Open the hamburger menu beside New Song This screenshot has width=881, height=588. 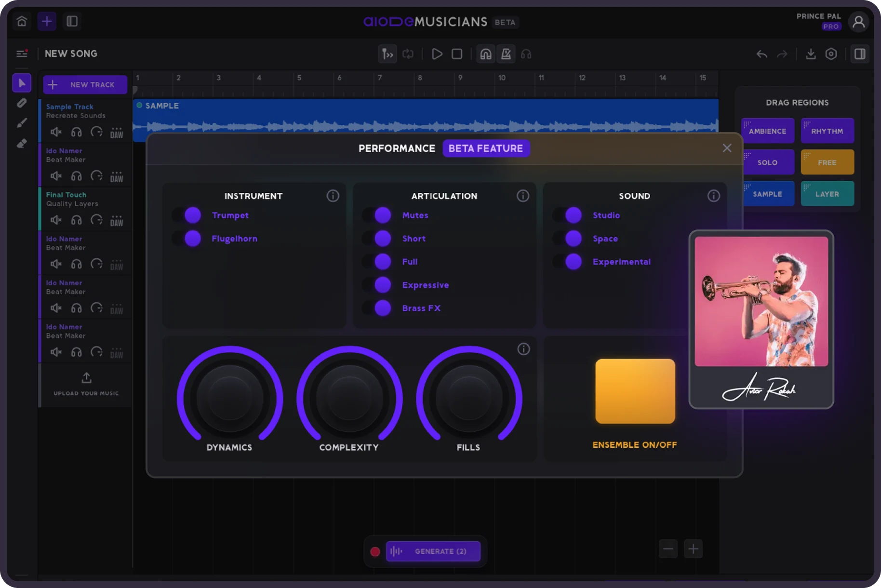(22, 53)
